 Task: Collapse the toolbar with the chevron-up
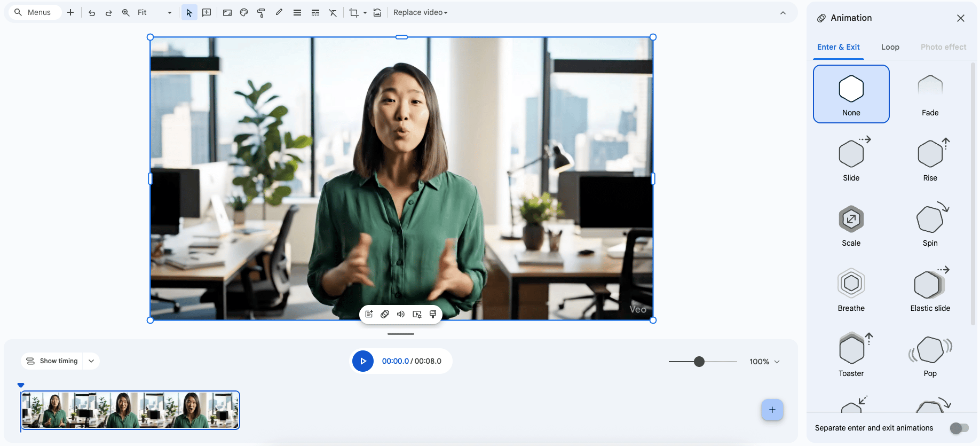[x=783, y=13]
